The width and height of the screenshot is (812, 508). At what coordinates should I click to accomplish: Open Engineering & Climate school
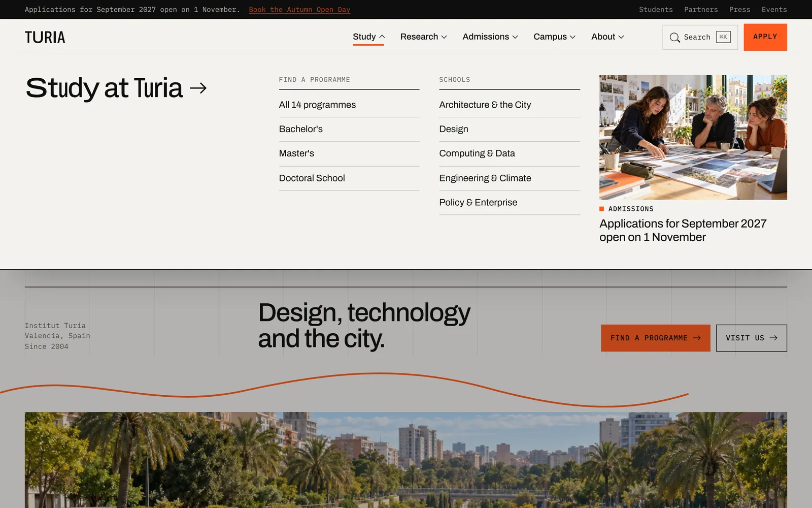click(x=510, y=178)
